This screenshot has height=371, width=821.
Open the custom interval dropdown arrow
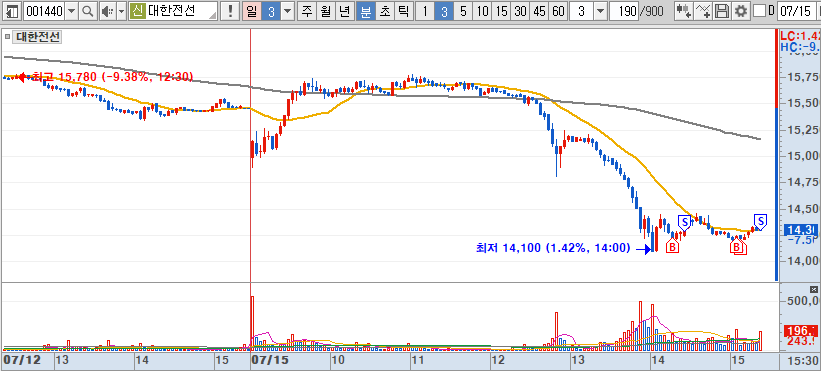600,11
